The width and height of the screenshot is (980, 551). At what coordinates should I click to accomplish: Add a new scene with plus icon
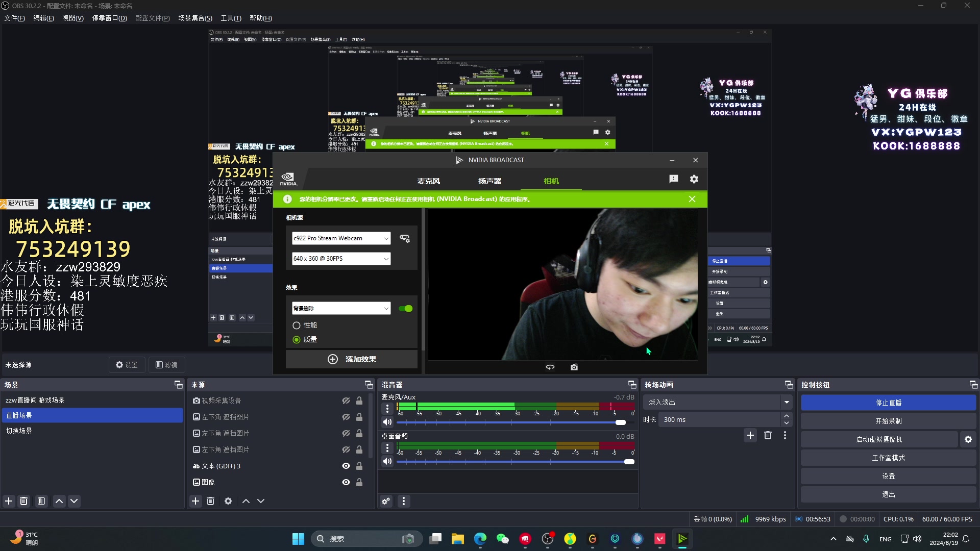tap(9, 501)
